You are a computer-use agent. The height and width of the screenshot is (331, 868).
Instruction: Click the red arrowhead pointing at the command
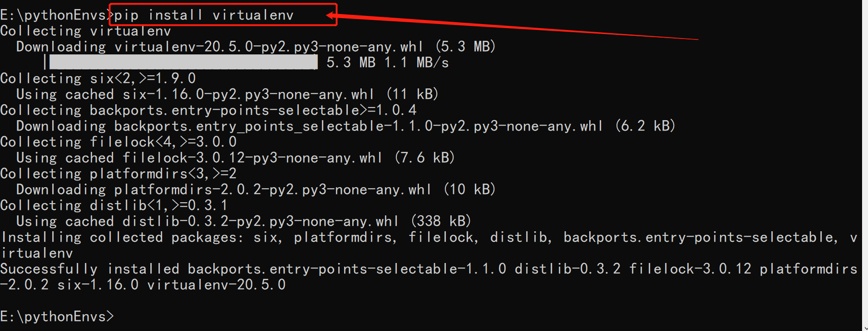pos(330,16)
